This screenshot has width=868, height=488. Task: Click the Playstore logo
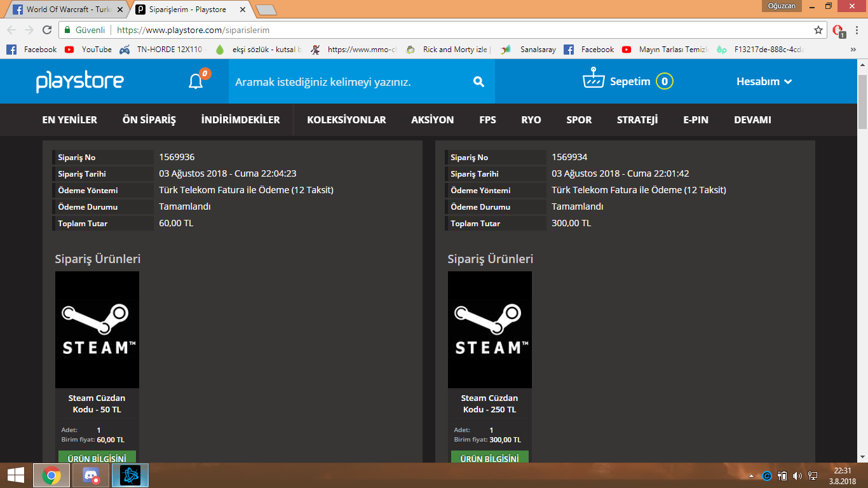coord(80,82)
